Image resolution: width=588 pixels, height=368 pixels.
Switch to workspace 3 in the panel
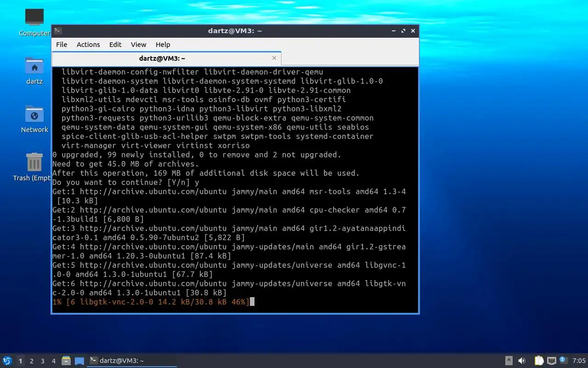[42, 361]
